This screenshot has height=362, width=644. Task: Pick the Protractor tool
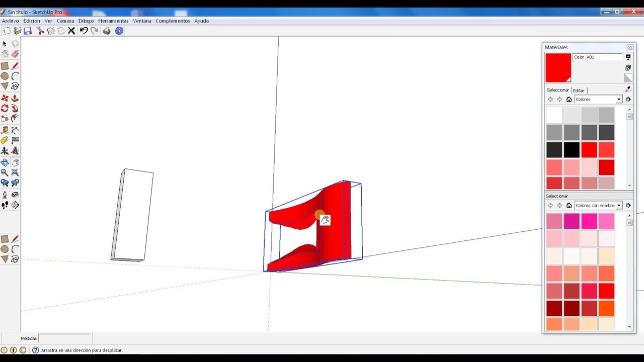5,140
